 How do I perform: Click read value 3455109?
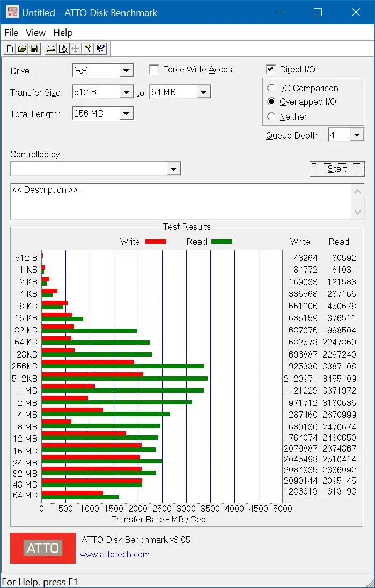tap(340, 379)
